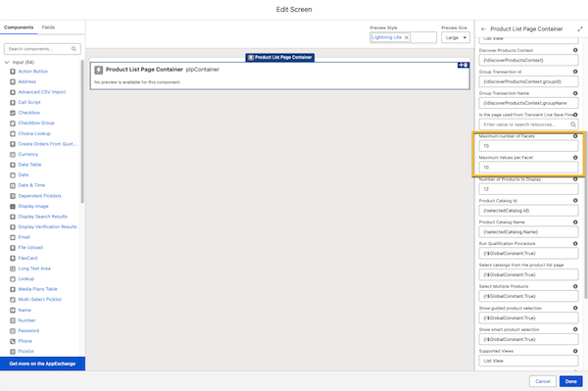
Task: Click the File Upload component icon
Action: pyautogui.click(x=13, y=248)
